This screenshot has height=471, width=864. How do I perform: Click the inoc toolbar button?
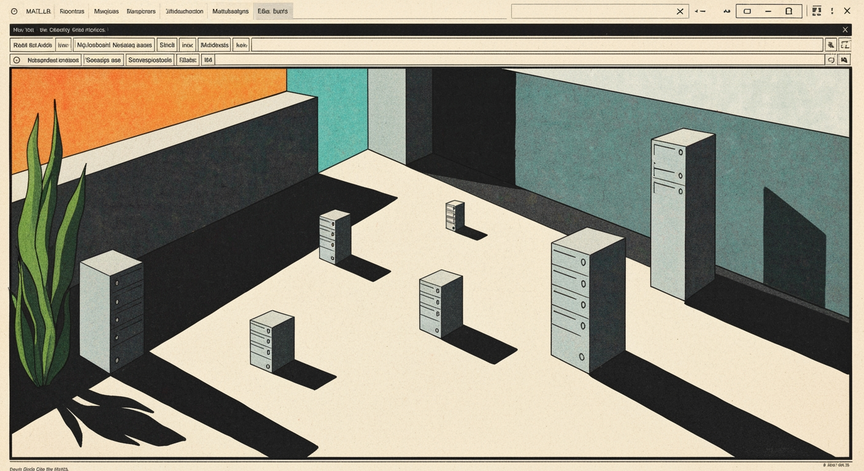click(187, 45)
